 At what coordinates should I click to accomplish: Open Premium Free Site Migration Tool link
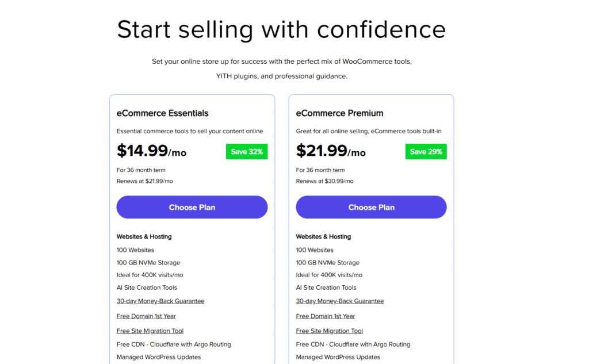pos(330,331)
